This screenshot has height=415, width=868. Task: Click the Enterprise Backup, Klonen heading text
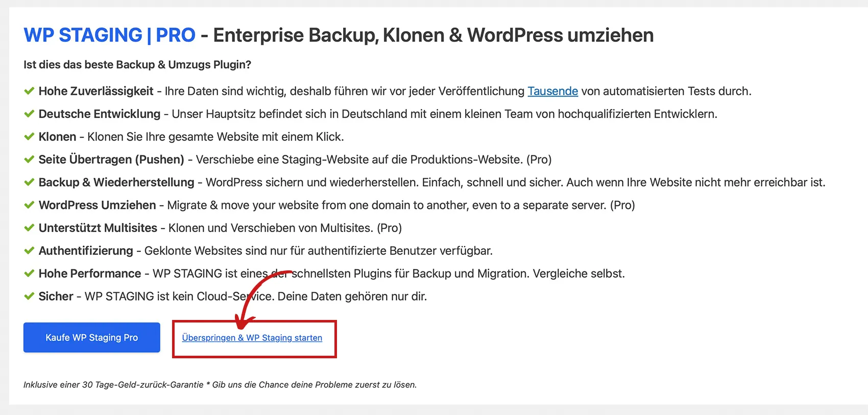pos(433,35)
